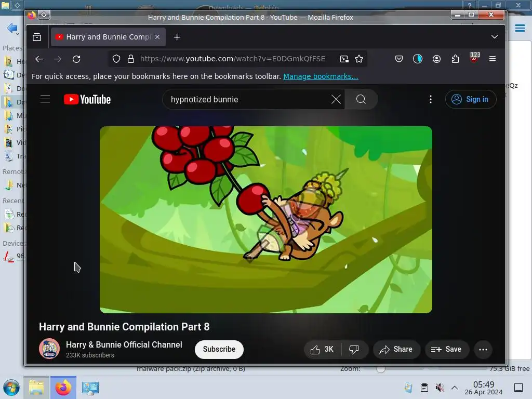Save video to playlist
The image size is (532, 399).
447,350
